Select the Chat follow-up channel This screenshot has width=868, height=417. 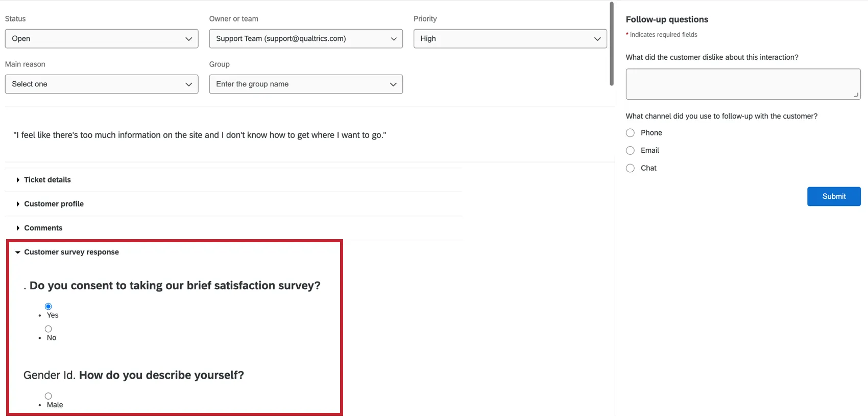click(631, 168)
